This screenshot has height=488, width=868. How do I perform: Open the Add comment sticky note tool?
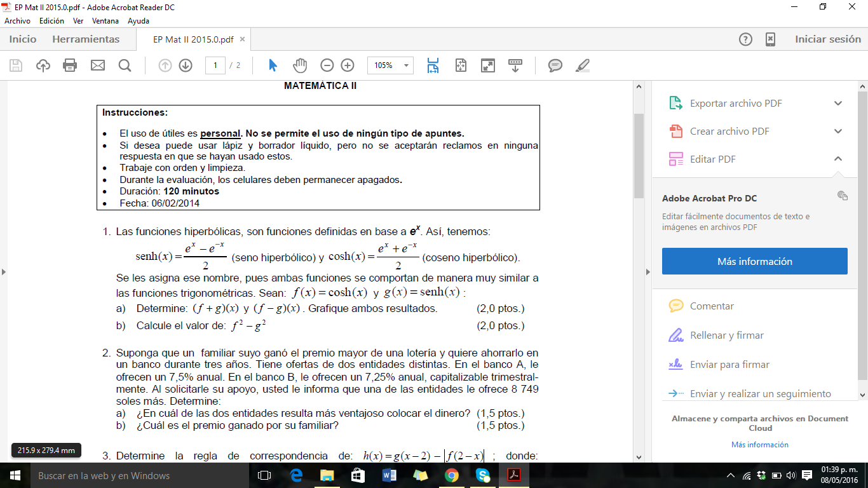pyautogui.click(x=555, y=65)
